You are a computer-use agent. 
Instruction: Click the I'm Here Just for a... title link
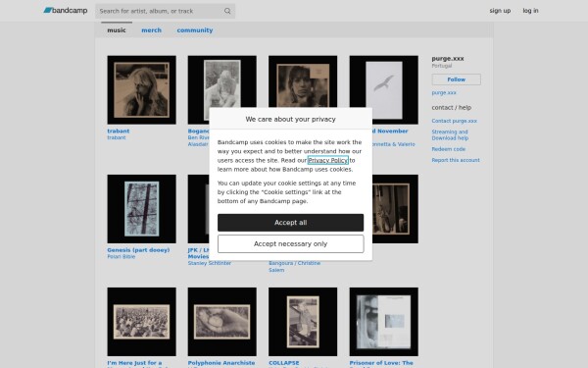pos(134,363)
